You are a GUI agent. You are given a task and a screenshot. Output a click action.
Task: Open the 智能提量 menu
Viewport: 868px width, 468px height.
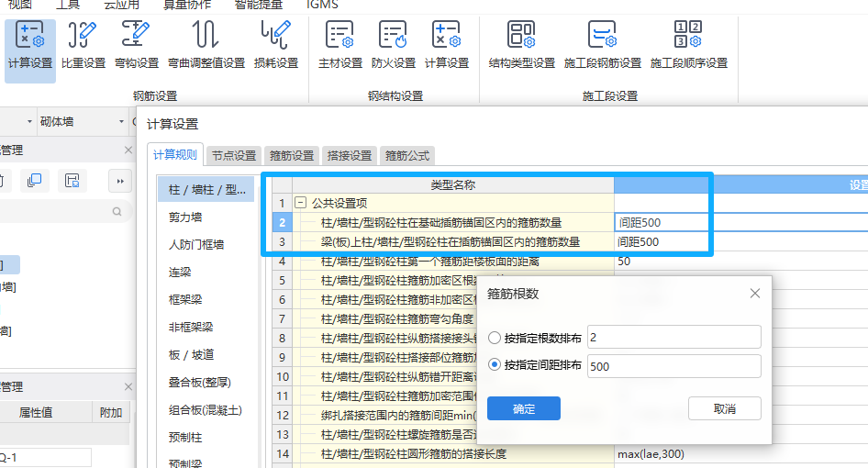click(x=258, y=5)
